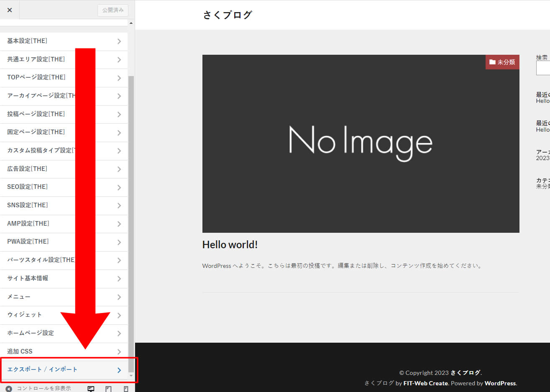This screenshot has width=550, height=392.
Task: Click sidebar scroll down arrow
Action: click(x=131, y=376)
